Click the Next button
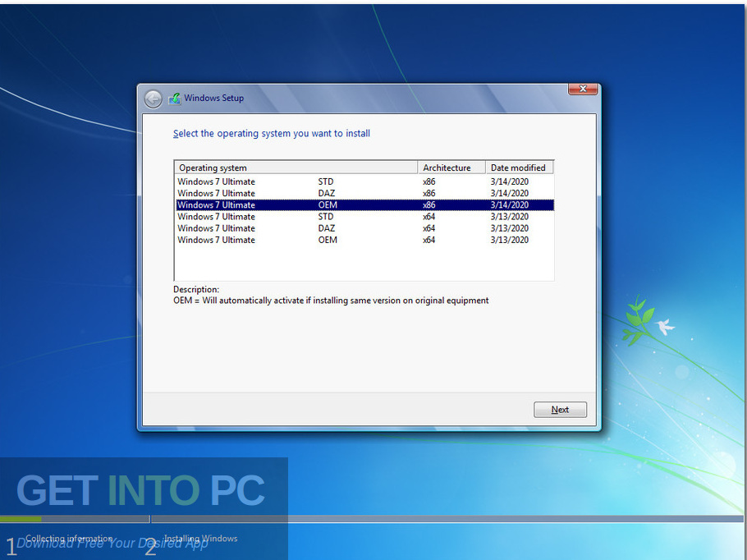 click(x=560, y=410)
